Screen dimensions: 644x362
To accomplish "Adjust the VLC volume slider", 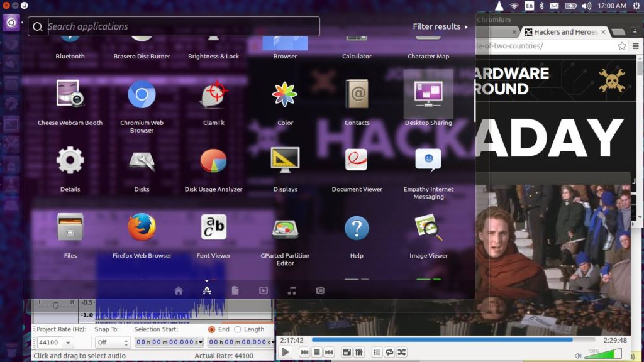I will coord(602,354).
